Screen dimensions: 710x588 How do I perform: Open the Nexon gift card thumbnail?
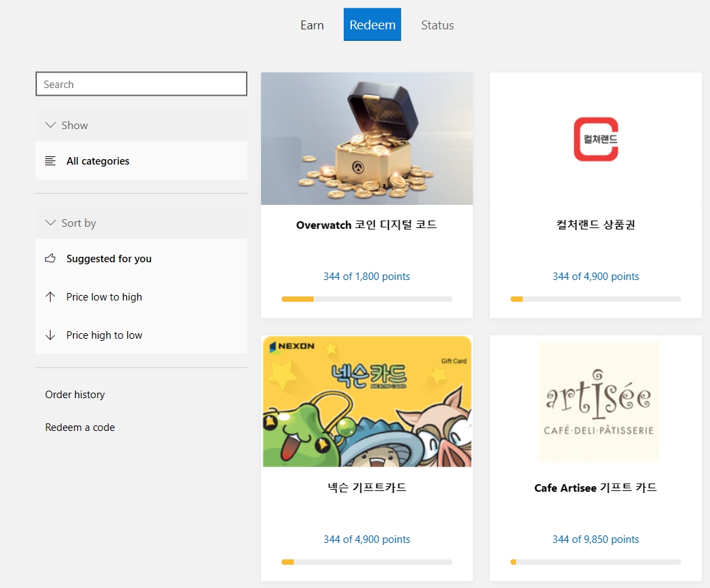click(x=367, y=402)
